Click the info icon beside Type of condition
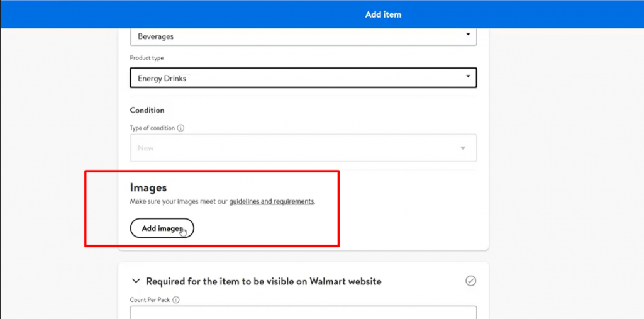This screenshot has height=319, width=644. tap(181, 128)
